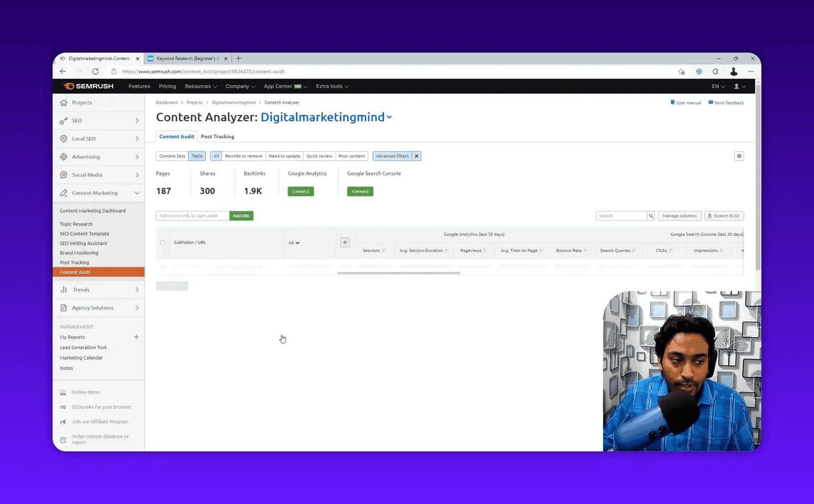The image size is (814, 504).
Task: Select the Trends chart icon
Action: (64, 289)
